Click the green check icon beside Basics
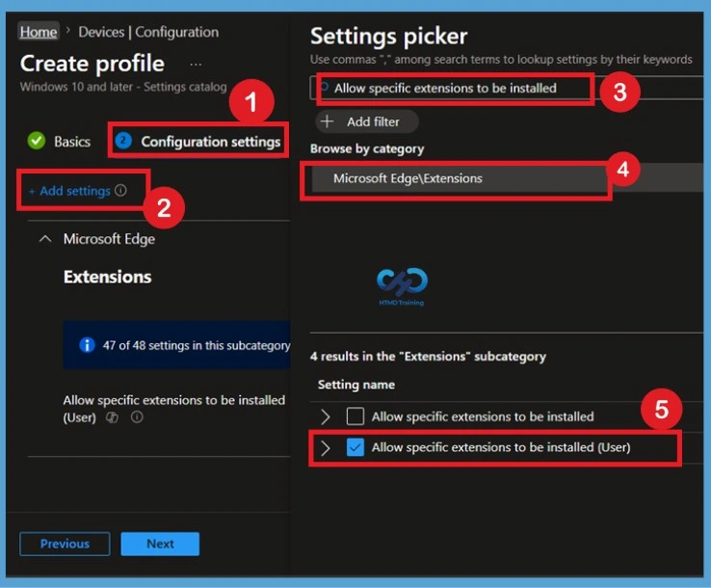711x588 pixels. click(x=37, y=141)
